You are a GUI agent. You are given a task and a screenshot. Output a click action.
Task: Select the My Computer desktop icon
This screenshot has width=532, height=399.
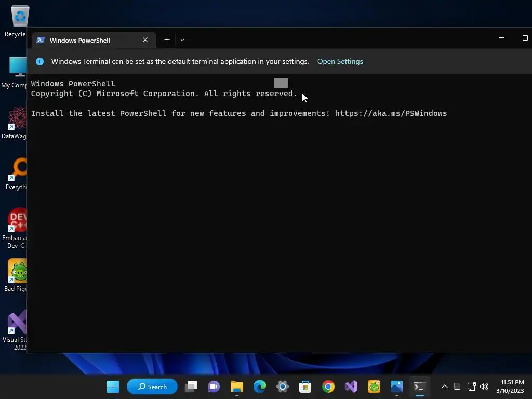coord(14,73)
